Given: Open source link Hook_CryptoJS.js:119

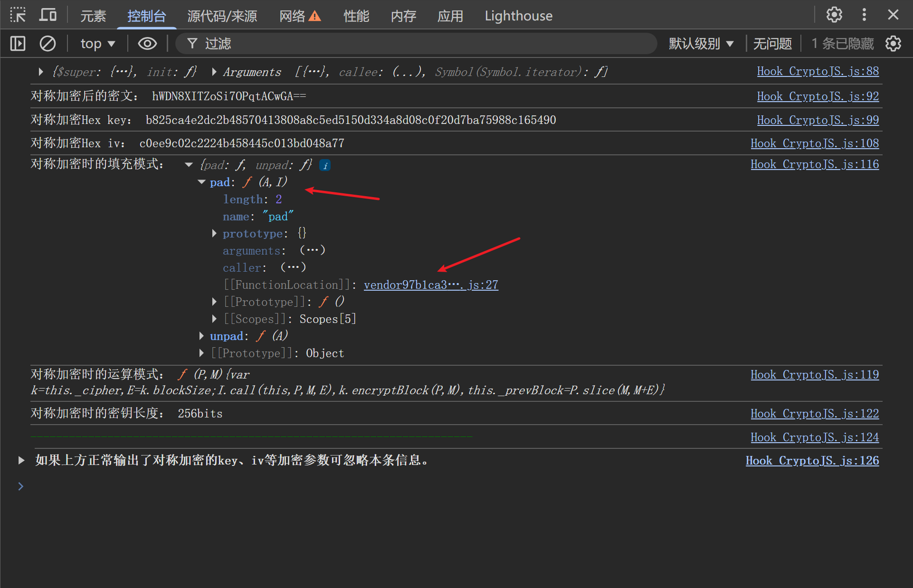Looking at the screenshot, I should (815, 375).
